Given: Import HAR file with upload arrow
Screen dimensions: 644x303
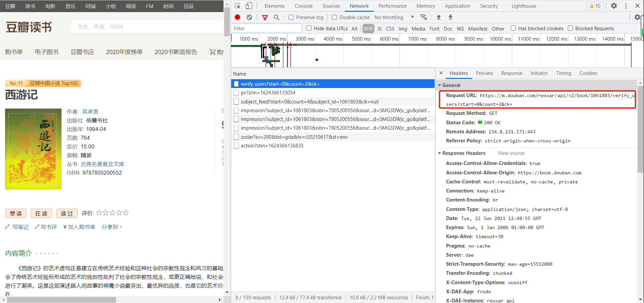Looking at the screenshot, I should 439,17.
